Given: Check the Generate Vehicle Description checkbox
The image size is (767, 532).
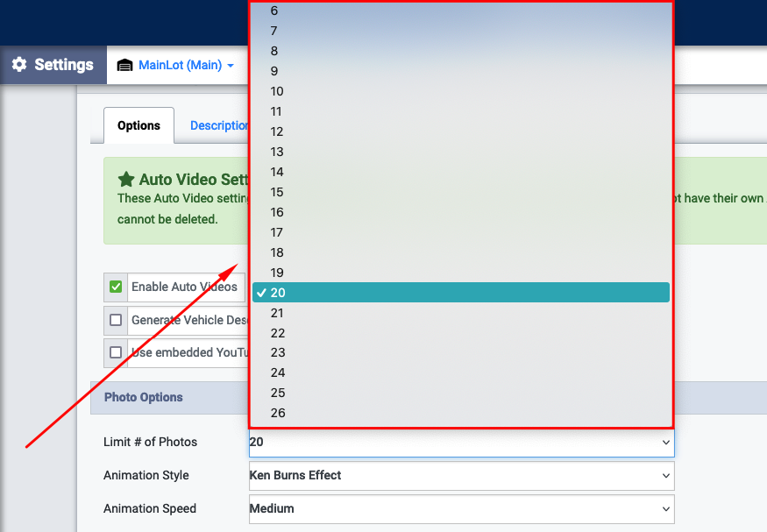Looking at the screenshot, I should pos(116,320).
